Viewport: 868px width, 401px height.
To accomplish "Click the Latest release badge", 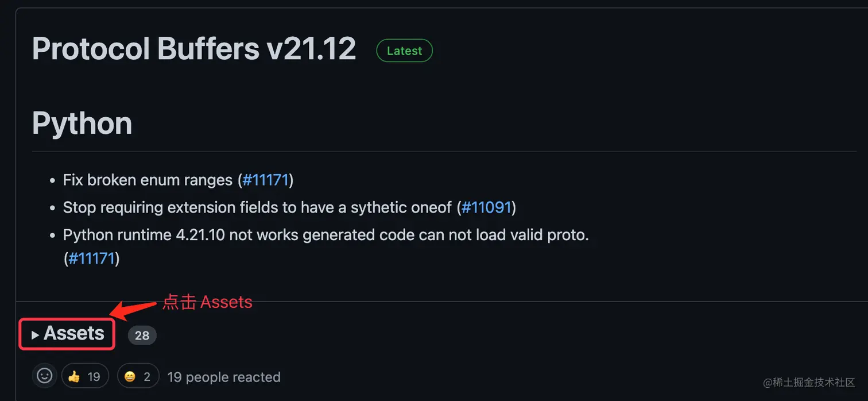I will 404,51.
